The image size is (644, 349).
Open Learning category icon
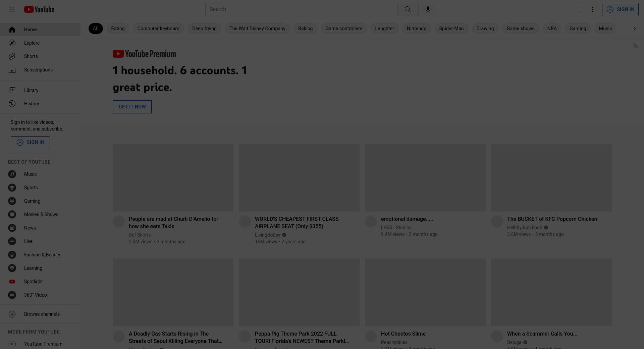coord(12,268)
